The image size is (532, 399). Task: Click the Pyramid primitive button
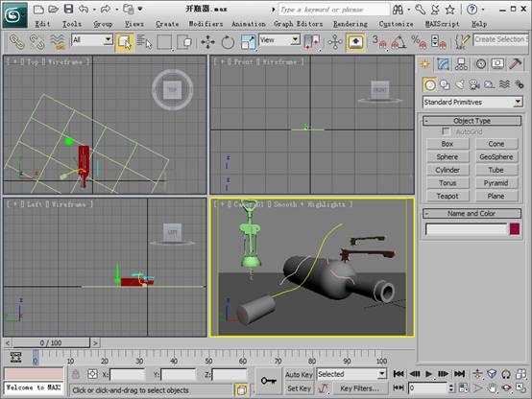(496, 183)
